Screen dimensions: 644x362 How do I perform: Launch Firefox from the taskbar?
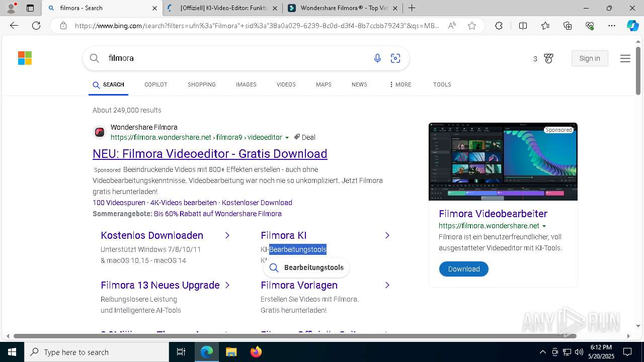[x=256, y=352]
